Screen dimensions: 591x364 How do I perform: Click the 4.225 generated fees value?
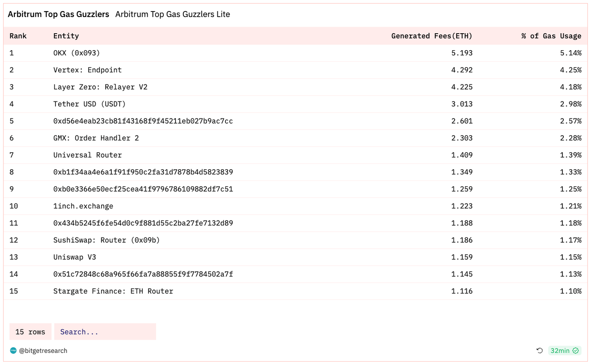tap(462, 87)
